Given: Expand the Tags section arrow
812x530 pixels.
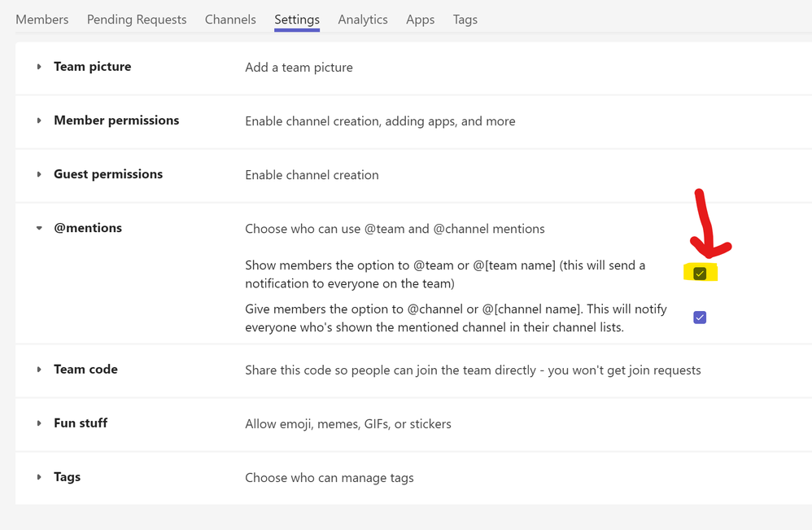Looking at the screenshot, I should pyautogui.click(x=39, y=477).
